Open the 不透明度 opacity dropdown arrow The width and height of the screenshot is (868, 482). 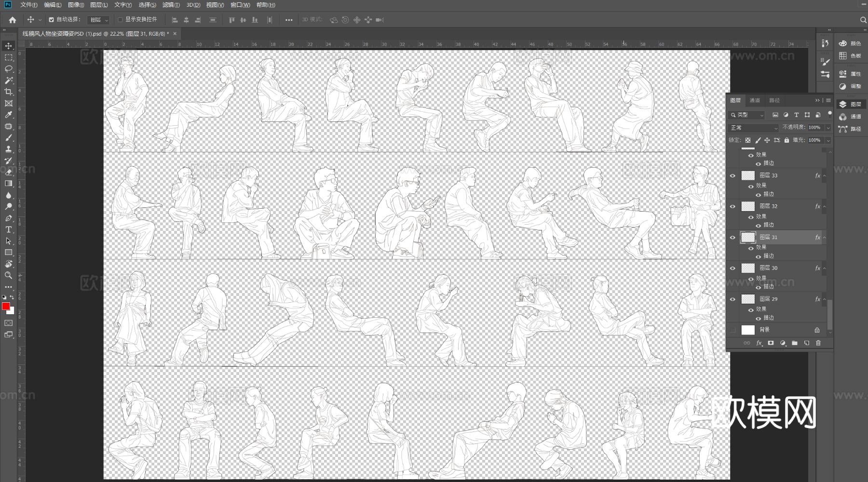828,128
